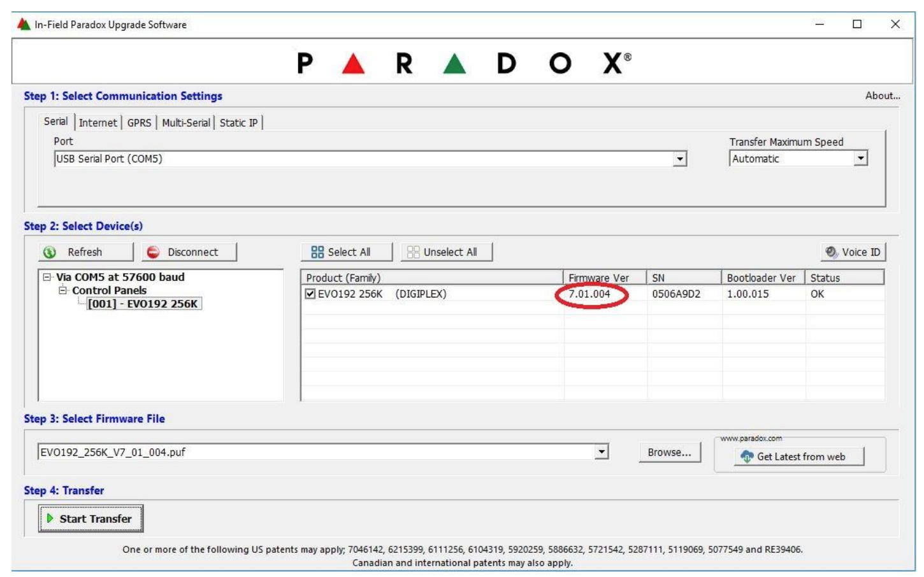The width and height of the screenshot is (924, 577).
Task: Click Start Transfer button
Action: (90, 518)
